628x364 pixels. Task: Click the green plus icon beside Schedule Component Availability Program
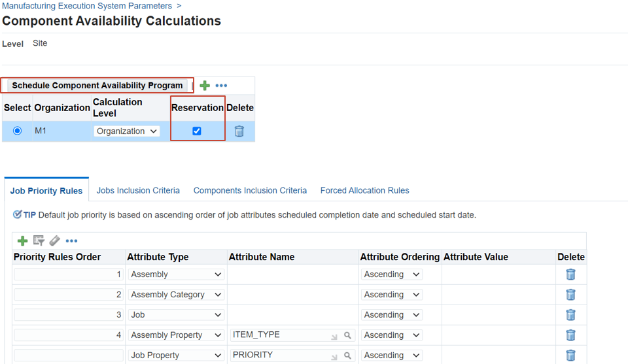tap(205, 86)
